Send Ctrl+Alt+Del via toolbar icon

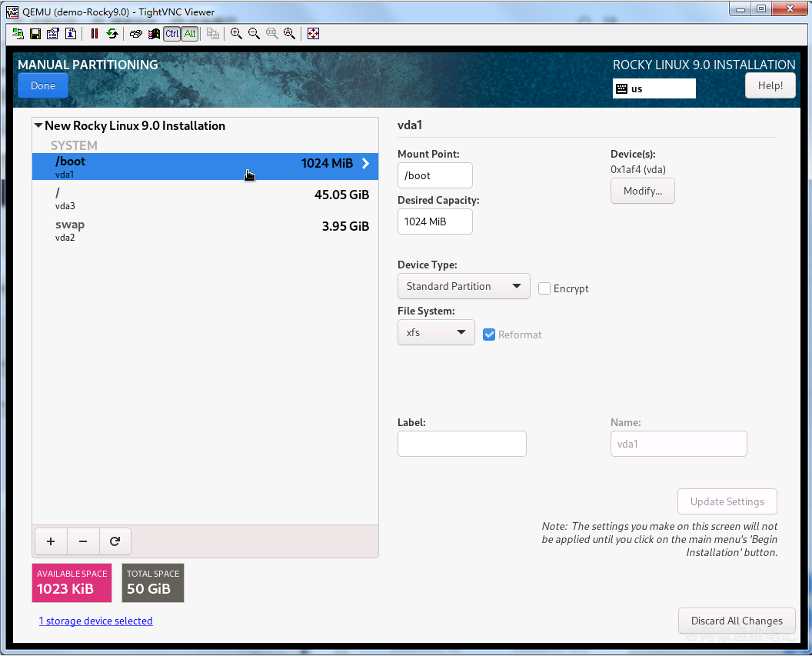pyautogui.click(x=136, y=34)
